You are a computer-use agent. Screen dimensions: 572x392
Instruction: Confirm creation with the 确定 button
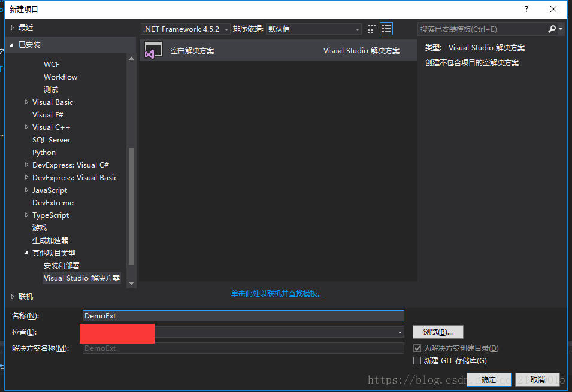pos(489,379)
